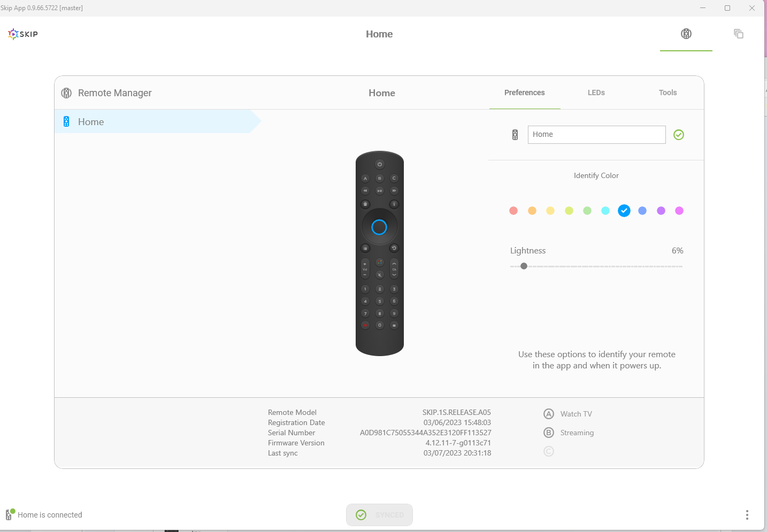
Task: Click the SKIP logo
Action: coord(23,34)
